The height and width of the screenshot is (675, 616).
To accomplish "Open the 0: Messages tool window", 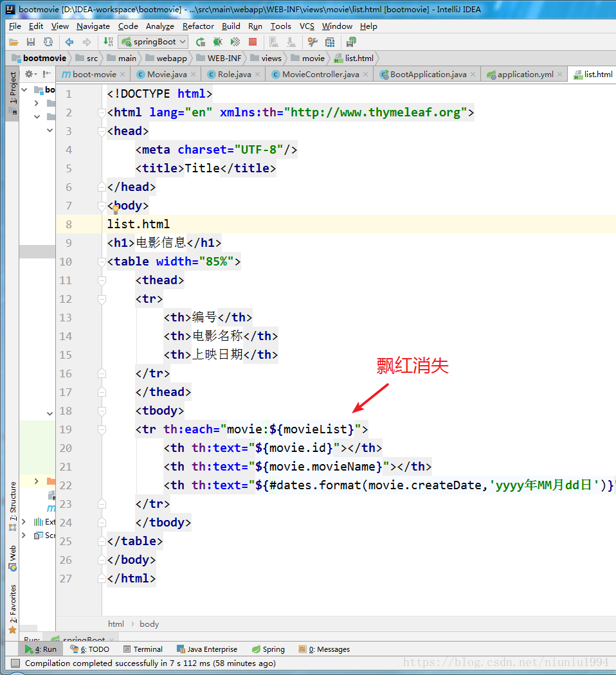I will click(x=324, y=649).
